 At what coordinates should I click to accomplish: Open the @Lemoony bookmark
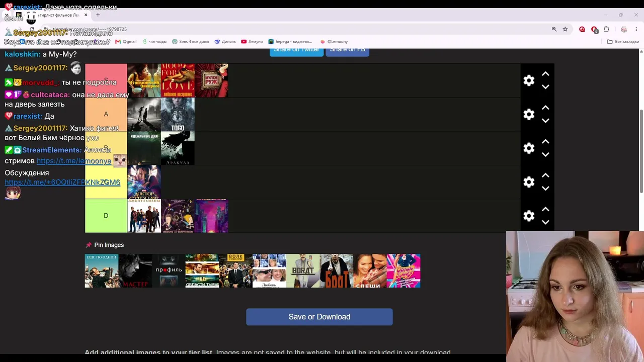click(334, 42)
